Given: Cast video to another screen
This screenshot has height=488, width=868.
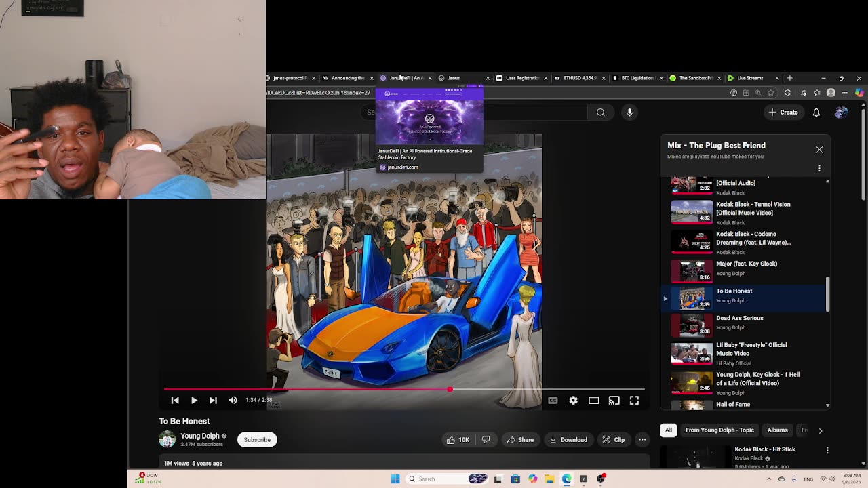Looking at the screenshot, I should point(614,401).
